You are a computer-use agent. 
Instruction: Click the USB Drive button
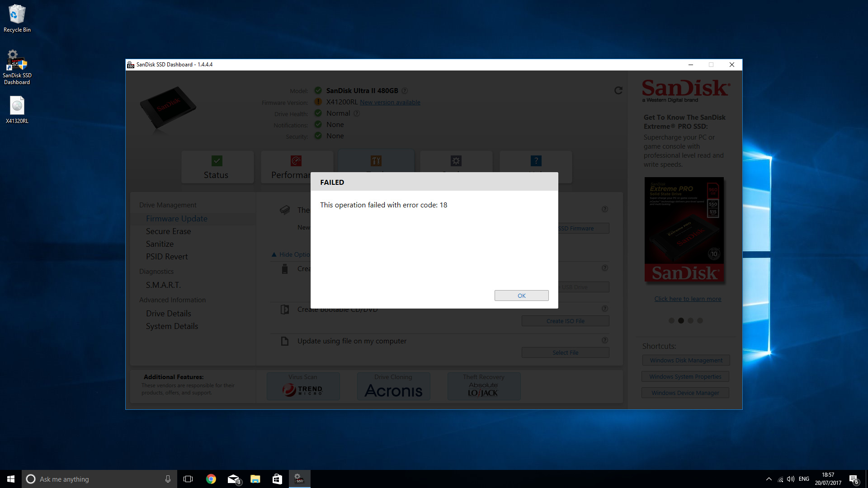coord(583,287)
